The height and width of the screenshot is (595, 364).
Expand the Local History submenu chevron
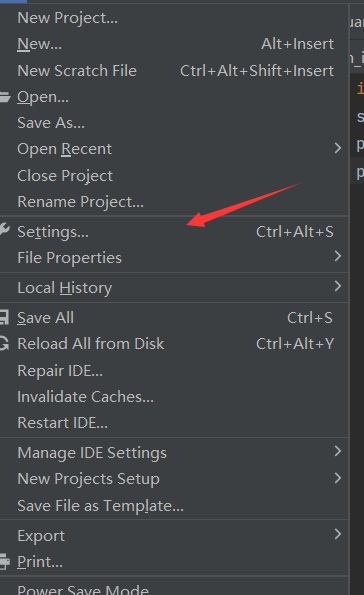point(337,286)
